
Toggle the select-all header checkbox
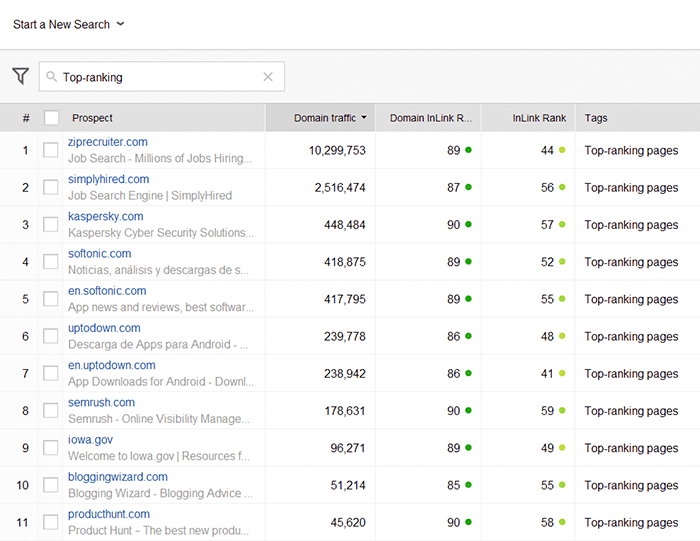(x=51, y=118)
